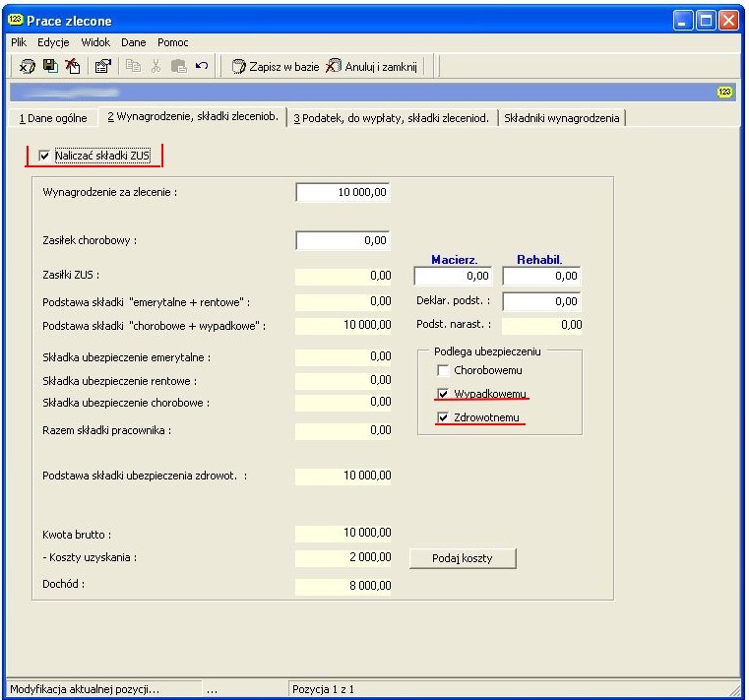749x700 pixels.
Task: Switch to the Dane ogólne tab
Action: [53, 118]
